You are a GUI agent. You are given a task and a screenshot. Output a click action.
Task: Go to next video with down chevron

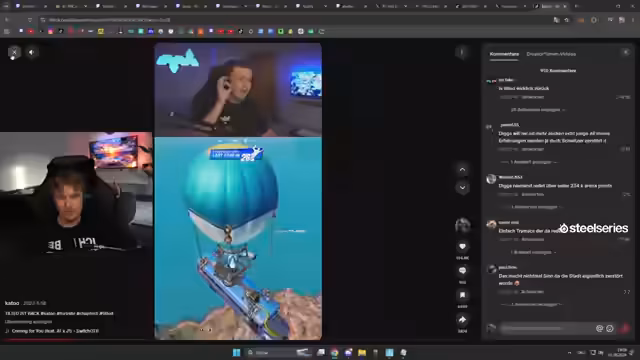462,188
